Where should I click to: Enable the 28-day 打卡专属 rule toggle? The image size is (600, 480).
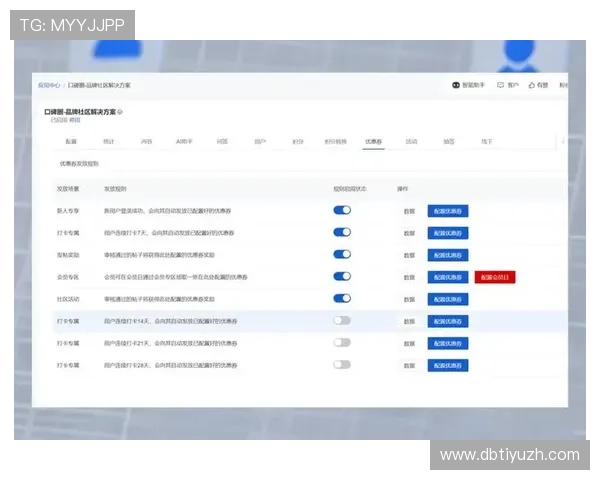[342, 364]
